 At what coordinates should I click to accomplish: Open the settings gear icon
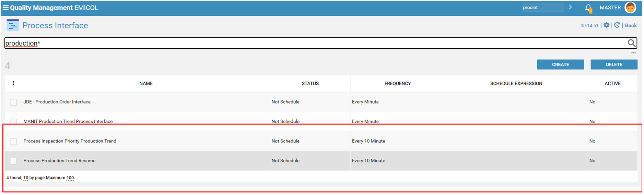tap(606, 25)
